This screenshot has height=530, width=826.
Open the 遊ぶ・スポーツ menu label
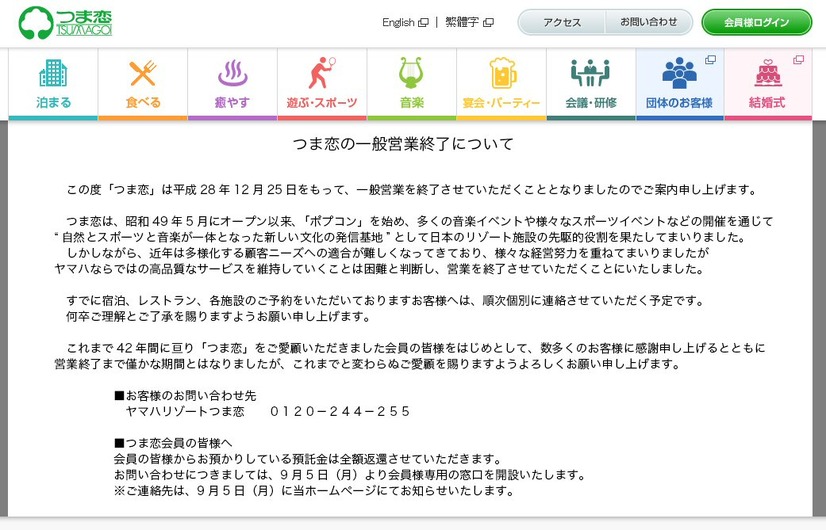tap(322, 103)
